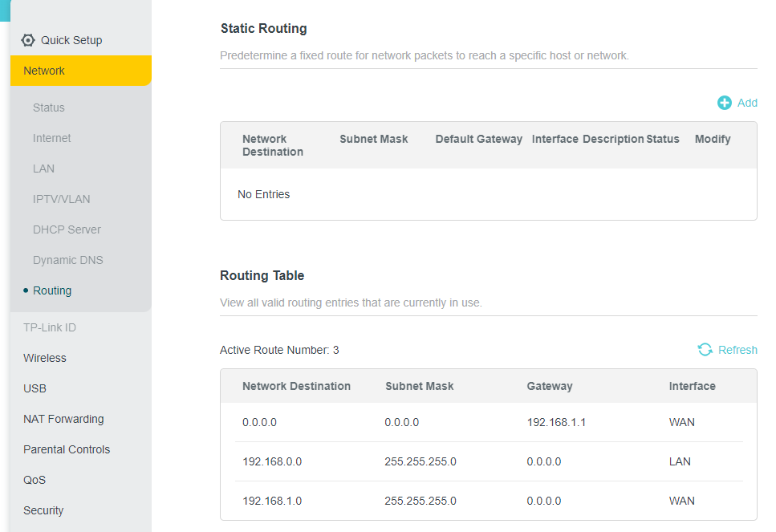The width and height of the screenshot is (776, 532).
Task: Open the TP-Link ID section
Action: [50, 327]
